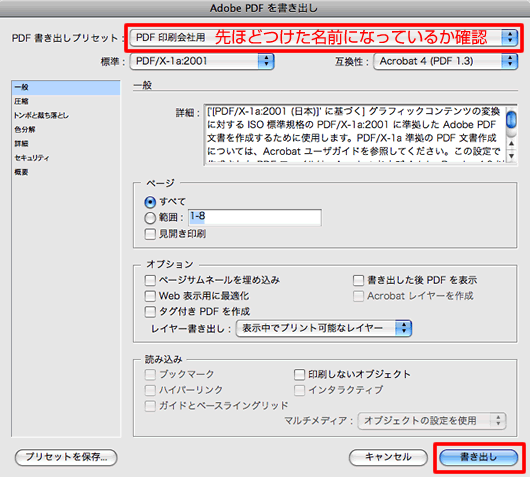Image resolution: width=530 pixels, height=477 pixels.
Task: Select 色分解 in the category list
Action: pyautogui.click(x=66, y=129)
